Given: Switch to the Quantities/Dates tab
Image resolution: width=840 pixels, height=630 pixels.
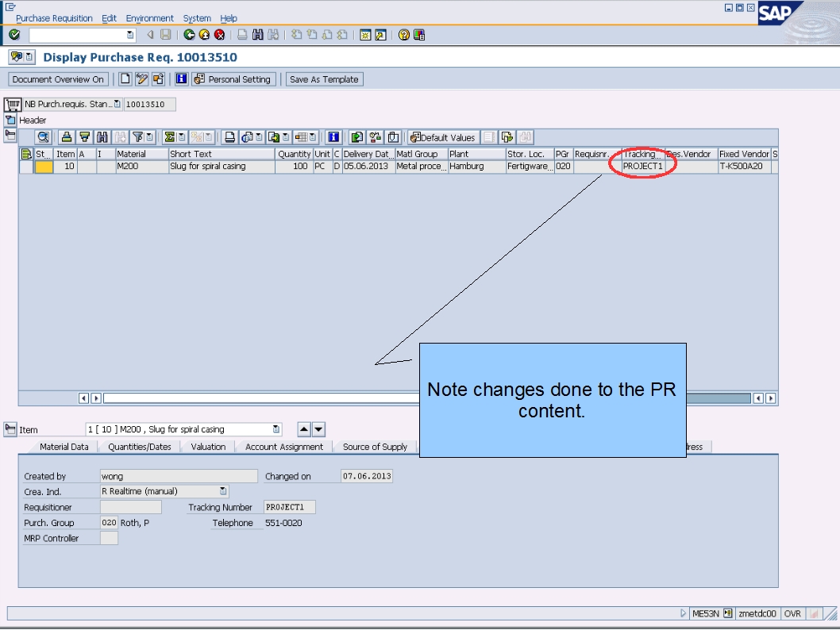Looking at the screenshot, I should point(139,447).
